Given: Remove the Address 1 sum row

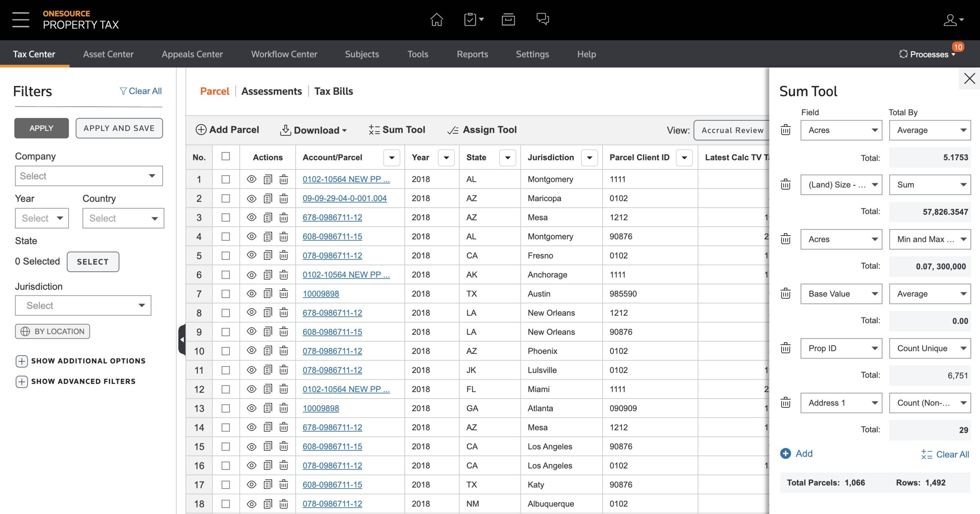Looking at the screenshot, I should click(x=786, y=402).
